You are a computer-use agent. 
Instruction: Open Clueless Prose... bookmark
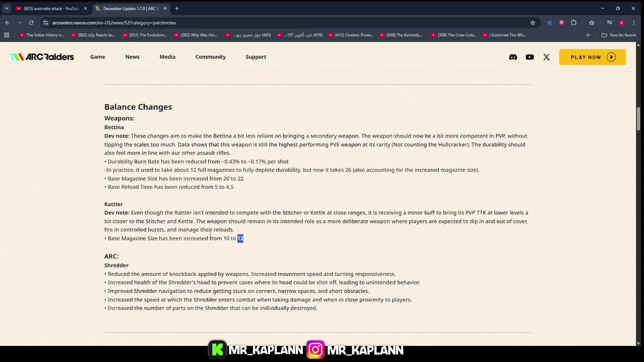click(x=350, y=35)
